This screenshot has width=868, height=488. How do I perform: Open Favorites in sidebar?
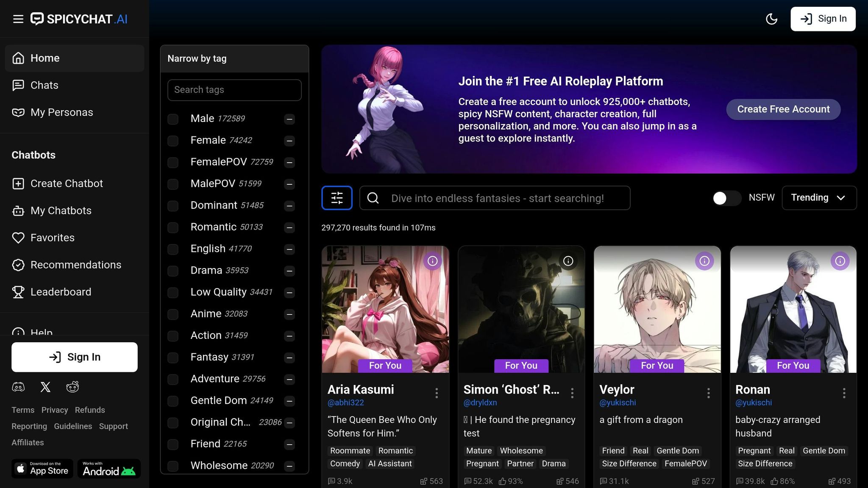[75, 238]
